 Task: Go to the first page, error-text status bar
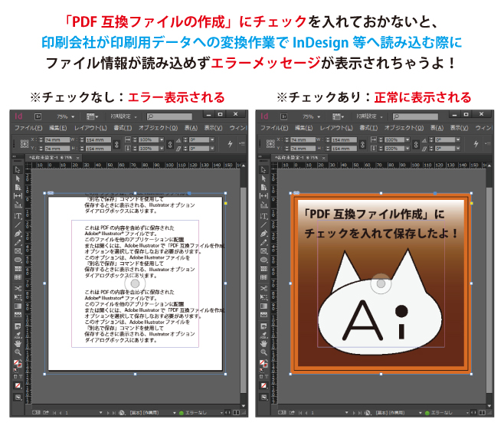click(54, 413)
